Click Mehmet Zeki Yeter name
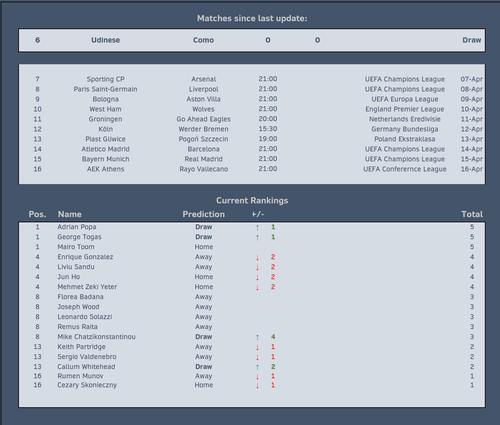The image size is (500, 425). [87, 287]
